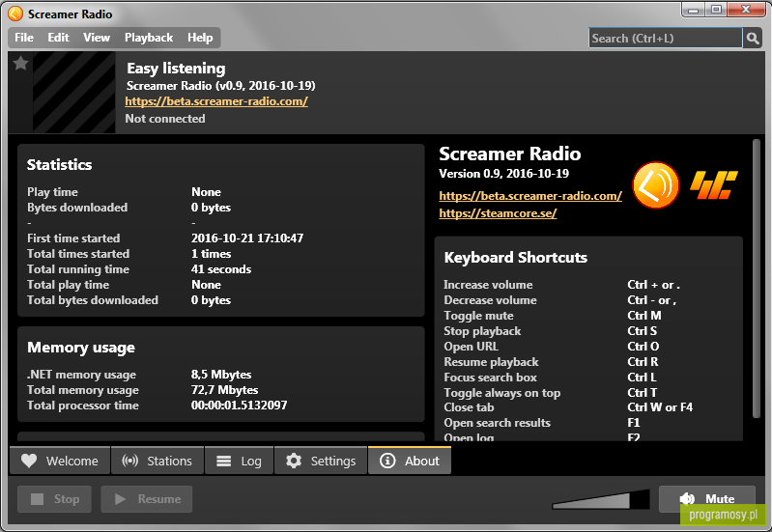Open the File menu
The image size is (772, 532).
pyautogui.click(x=23, y=38)
